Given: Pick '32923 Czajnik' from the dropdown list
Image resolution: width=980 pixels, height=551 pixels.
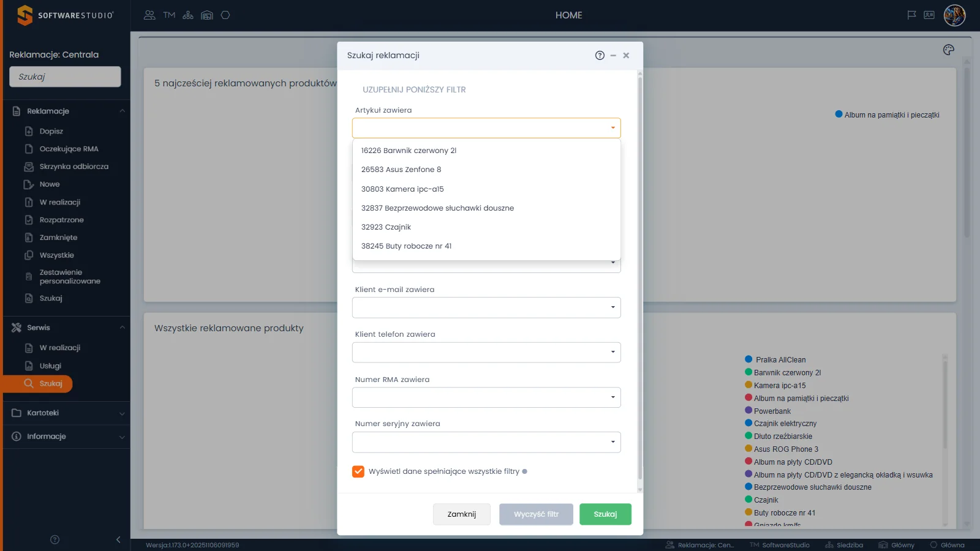Looking at the screenshot, I should tap(486, 227).
